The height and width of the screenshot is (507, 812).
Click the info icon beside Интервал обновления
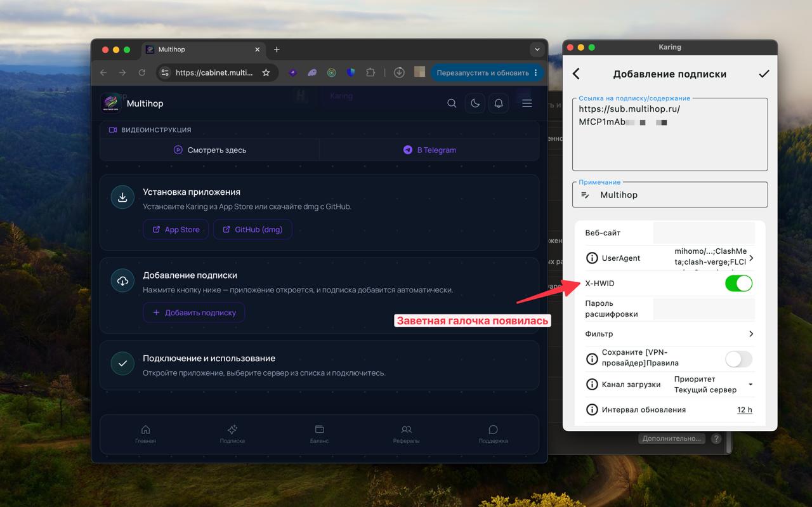[592, 410]
